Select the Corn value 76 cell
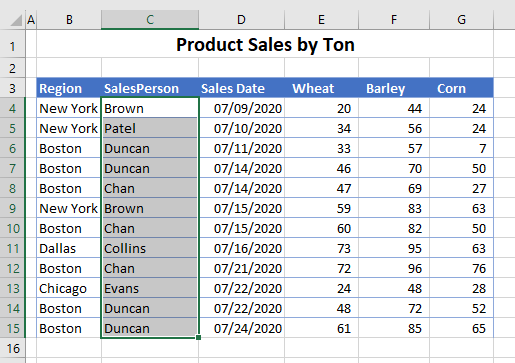Viewport: 515px width, 363px height. pyautogui.click(x=461, y=268)
